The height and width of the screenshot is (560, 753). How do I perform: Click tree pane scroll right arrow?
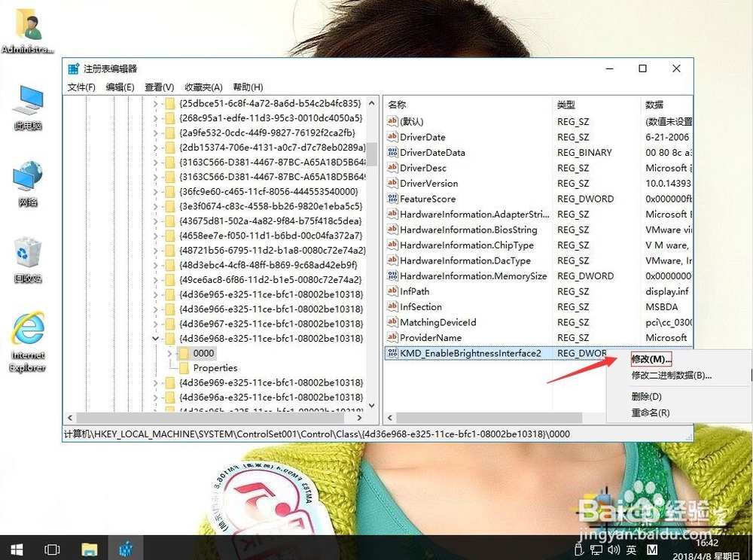tap(359, 418)
